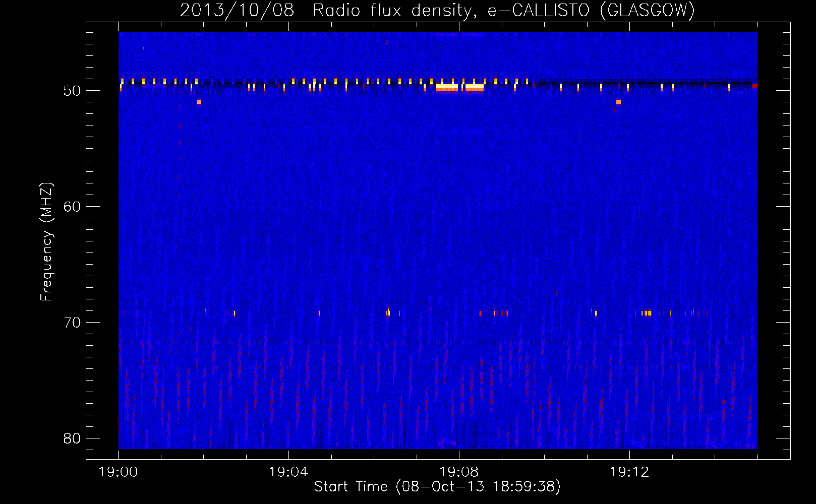Screen dimensions: 816x504
Task: Click the 'Start Time (08-Oct-13 18:59:38)' label
Action: click(x=437, y=487)
